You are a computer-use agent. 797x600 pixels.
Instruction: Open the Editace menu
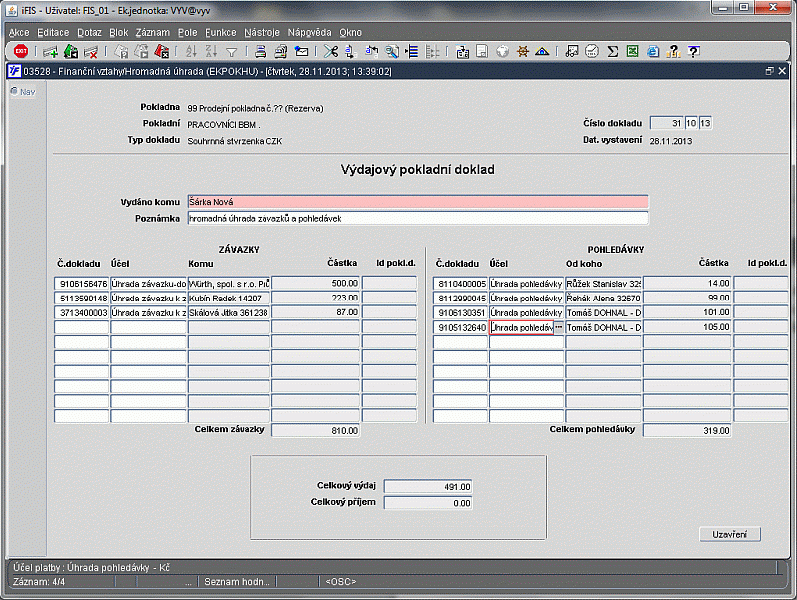click(53, 33)
